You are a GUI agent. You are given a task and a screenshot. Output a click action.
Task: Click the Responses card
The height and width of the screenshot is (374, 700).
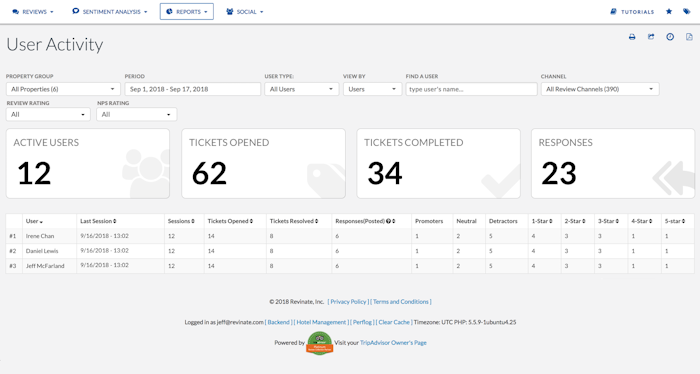613,164
